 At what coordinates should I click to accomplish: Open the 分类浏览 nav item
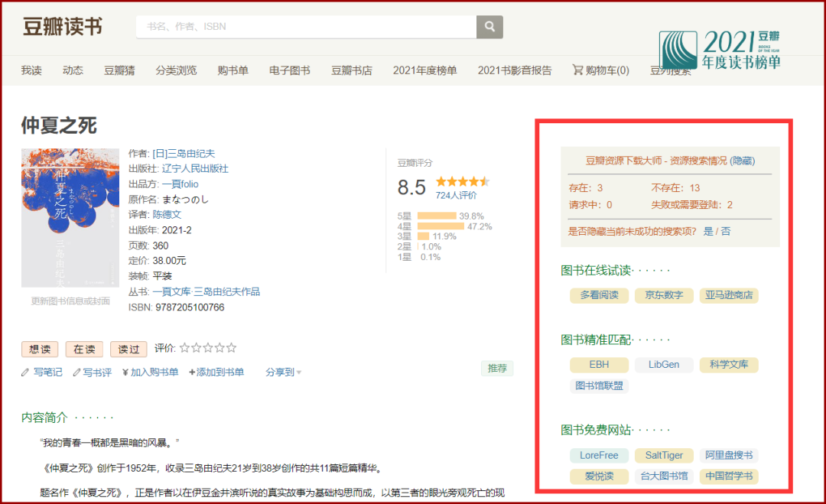[176, 70]
